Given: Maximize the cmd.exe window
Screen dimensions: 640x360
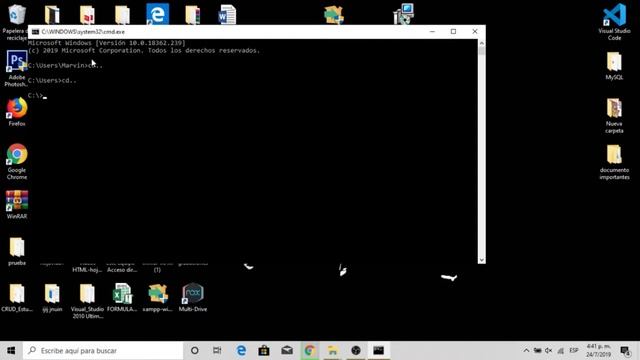Looking at the screenshot, I should click(x=453, y=32).
